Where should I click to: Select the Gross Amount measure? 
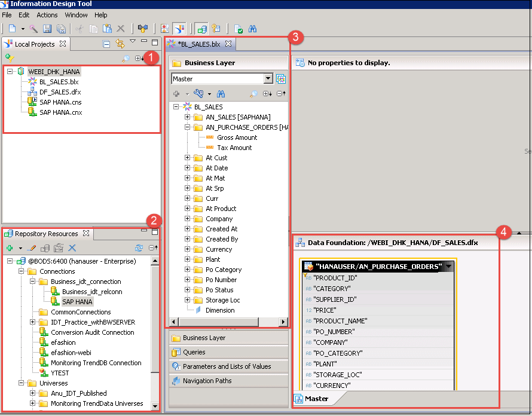(237, 137)
